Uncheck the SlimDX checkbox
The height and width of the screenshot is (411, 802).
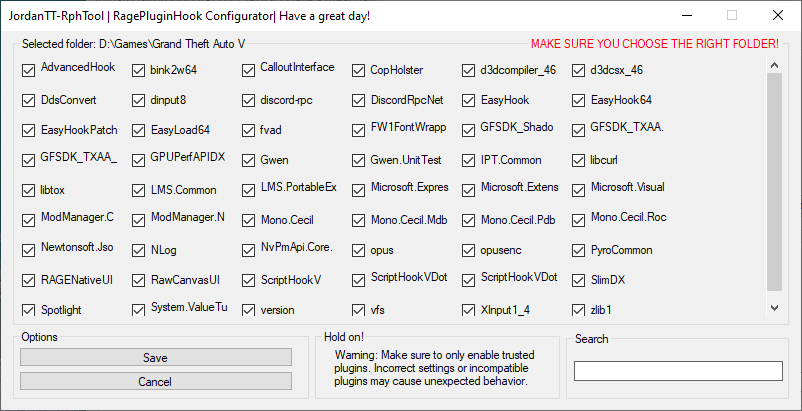pos(579,280)
